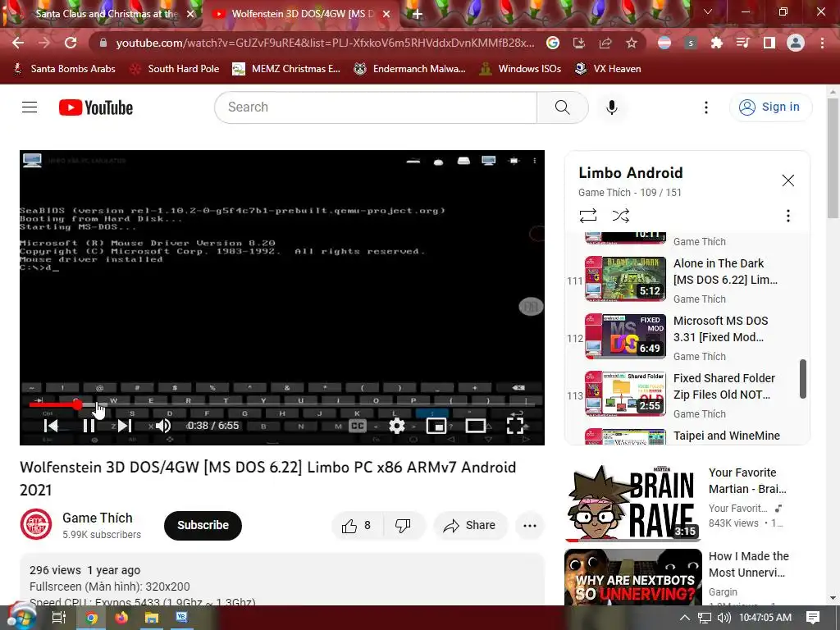Click the Sign in button
This screenshot has width=840, height=630.
[x=770, y=107]
